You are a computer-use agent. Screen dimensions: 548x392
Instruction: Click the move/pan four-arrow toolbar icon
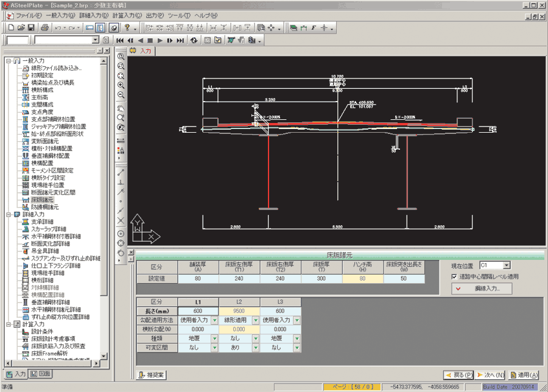(x=271, y=27)
